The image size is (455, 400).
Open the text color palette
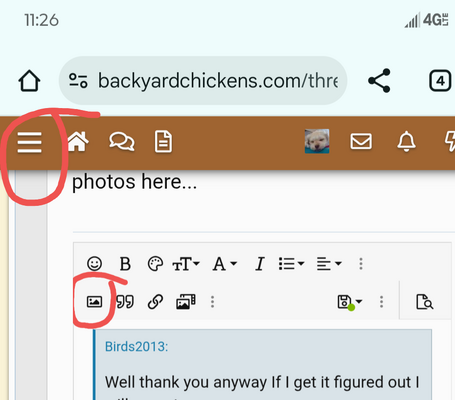click(155, 264)
